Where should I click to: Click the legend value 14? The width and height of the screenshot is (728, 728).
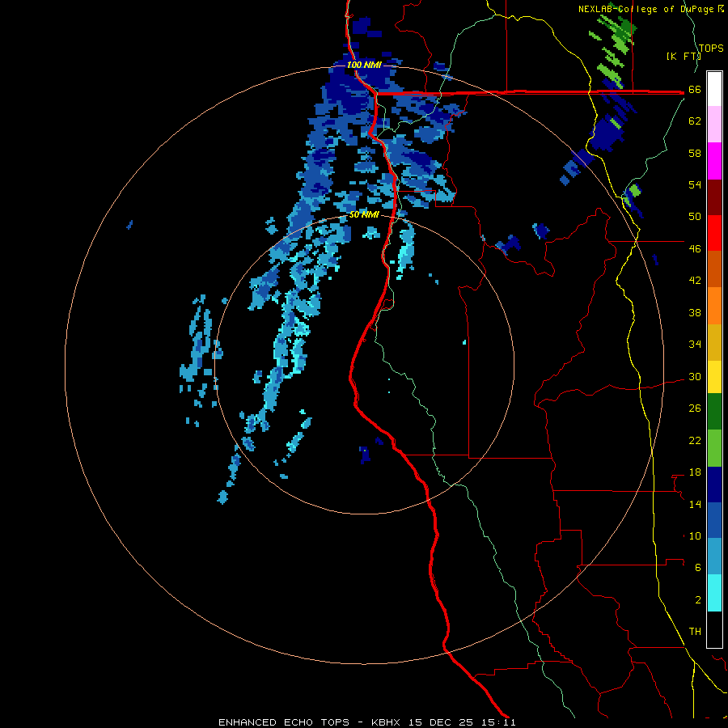click(x=695, y=504)
